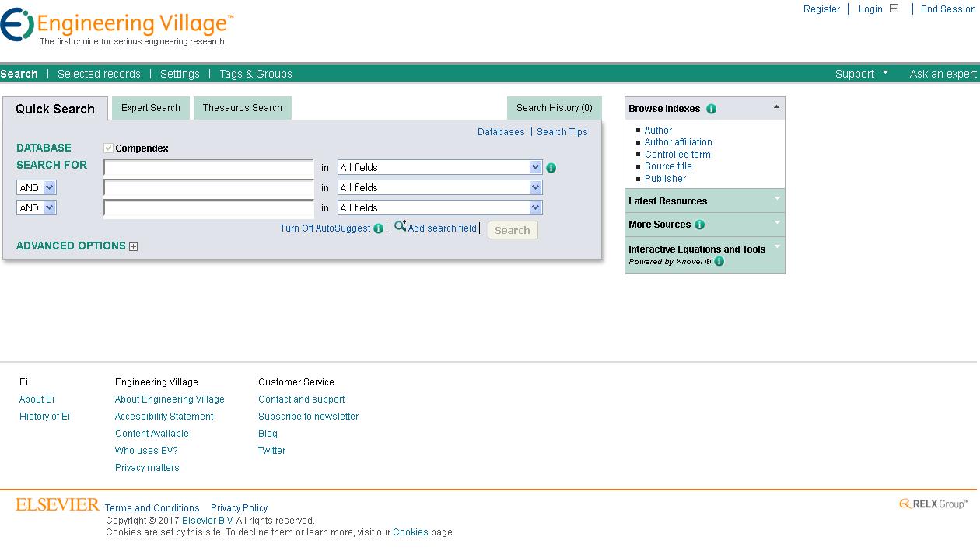Browse the Source title index

click(668, 166)
